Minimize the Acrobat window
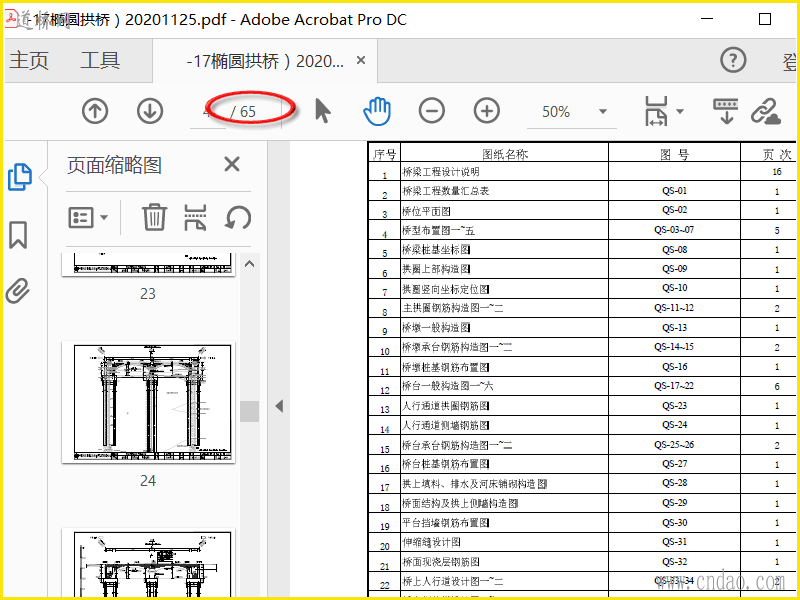800x600 pixels. (x=707, y=19)
